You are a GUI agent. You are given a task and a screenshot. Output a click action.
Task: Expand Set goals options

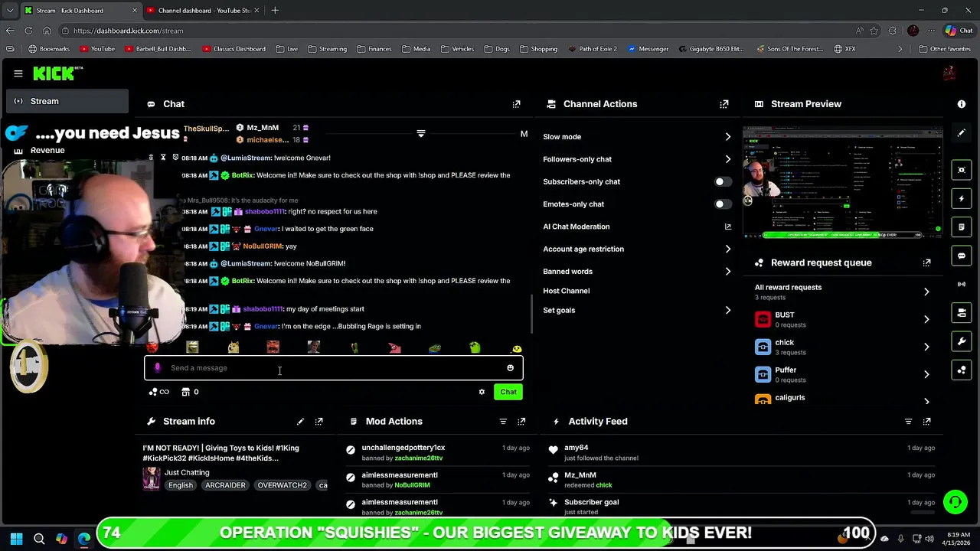pos(727,310)
